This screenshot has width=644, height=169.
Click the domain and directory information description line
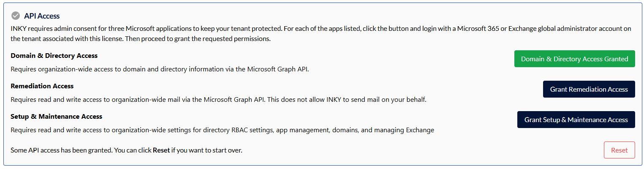160,69
